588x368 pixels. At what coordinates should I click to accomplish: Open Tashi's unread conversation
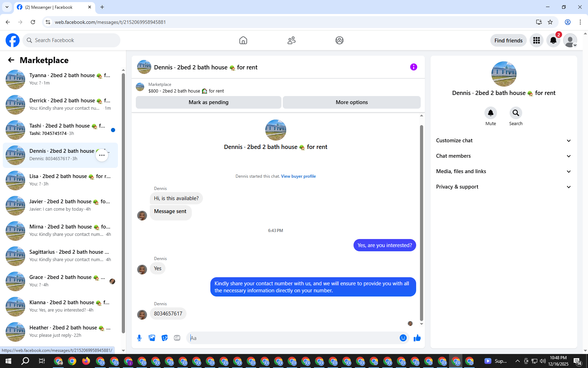pyautogui.click(x=60, y=130)
